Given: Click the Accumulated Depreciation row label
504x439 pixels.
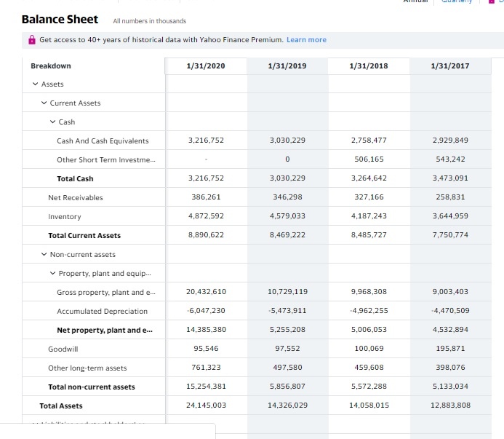Looking at the screenshot, I should click(x=103, y=312).
